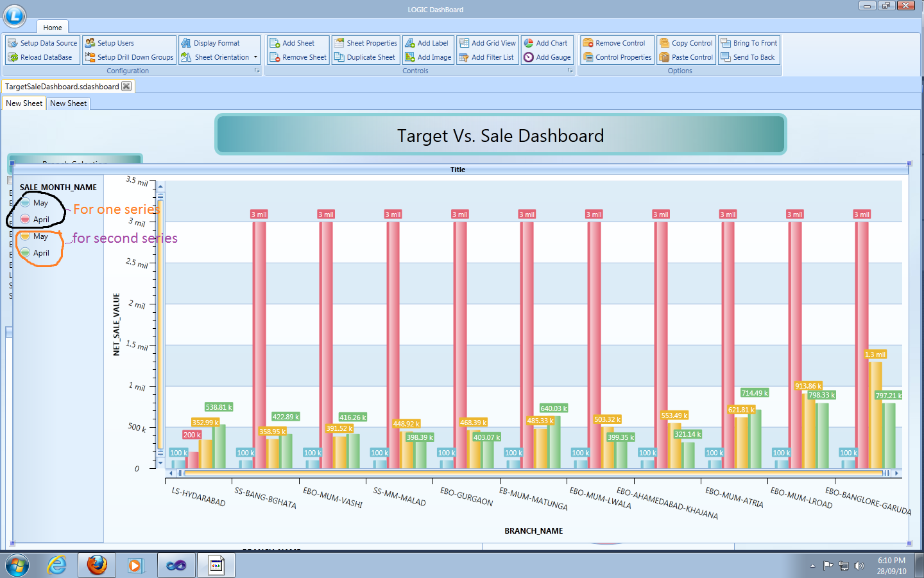Image resolution: width=924 pixels, height=578 pixels.
Task: Open Sheet Properties
Action: click(366, 43)
